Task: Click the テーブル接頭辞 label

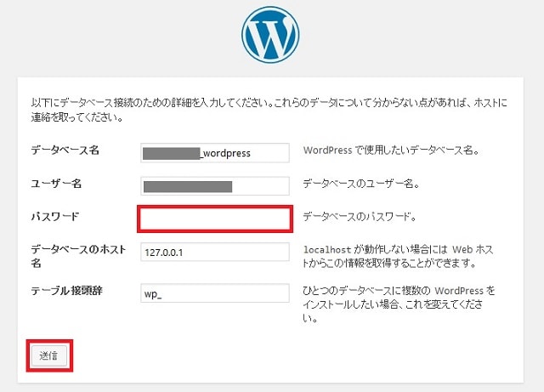Action: tap(66, 290)
